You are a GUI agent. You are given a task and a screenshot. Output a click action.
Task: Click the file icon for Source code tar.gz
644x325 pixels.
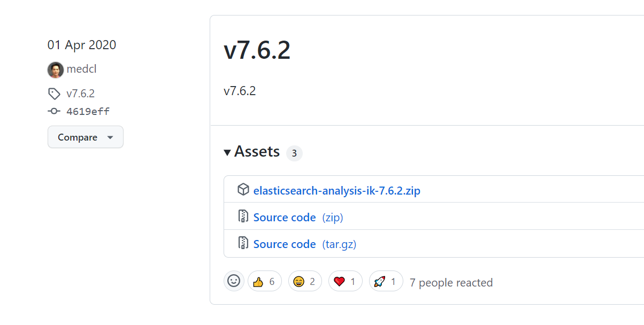pyautogui.click(x=243, y=243)
